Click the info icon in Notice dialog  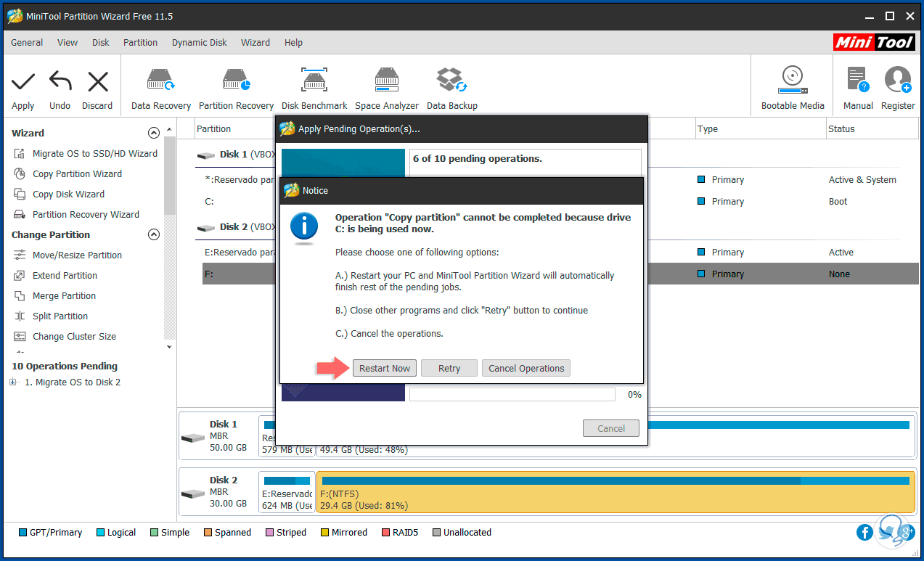pos(304,226)
